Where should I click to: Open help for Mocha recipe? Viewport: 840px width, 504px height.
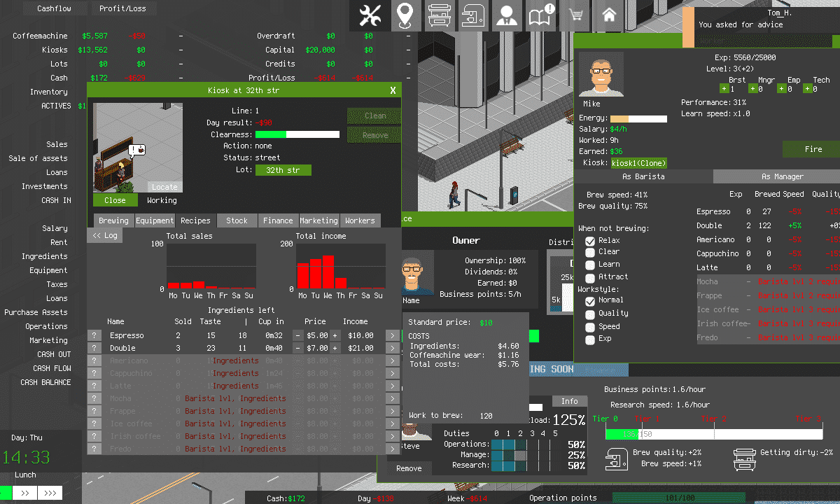tap(94, 399)
